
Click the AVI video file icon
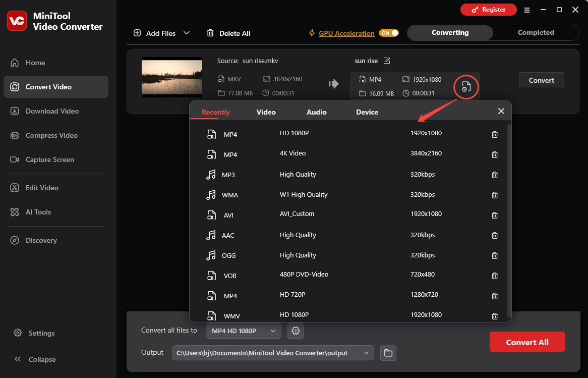211,215
